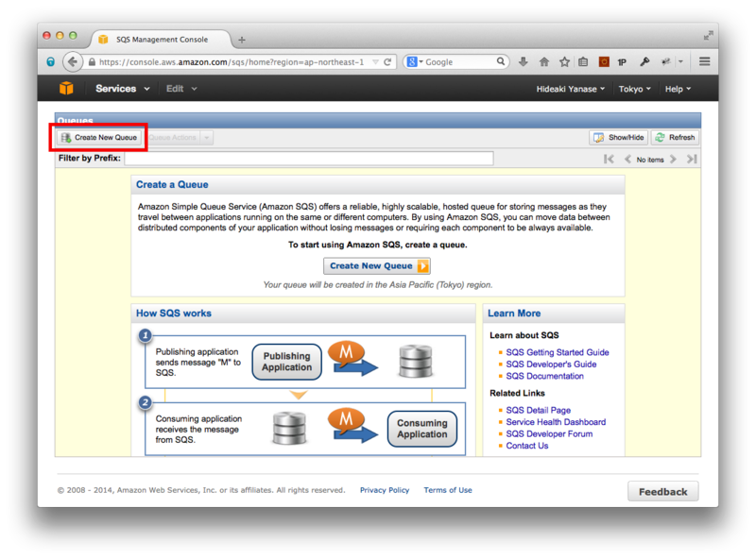Open the Help dropdown menu
The width and height of the screenshot is (756, 559).
pyautogui.click(x=678, y=89)
